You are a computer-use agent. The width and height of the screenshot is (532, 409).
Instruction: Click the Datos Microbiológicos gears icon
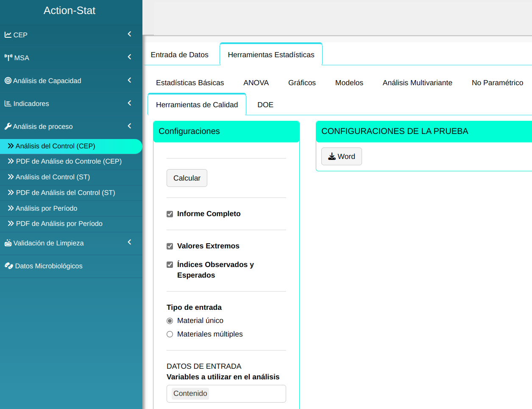(x=9, y=266)
